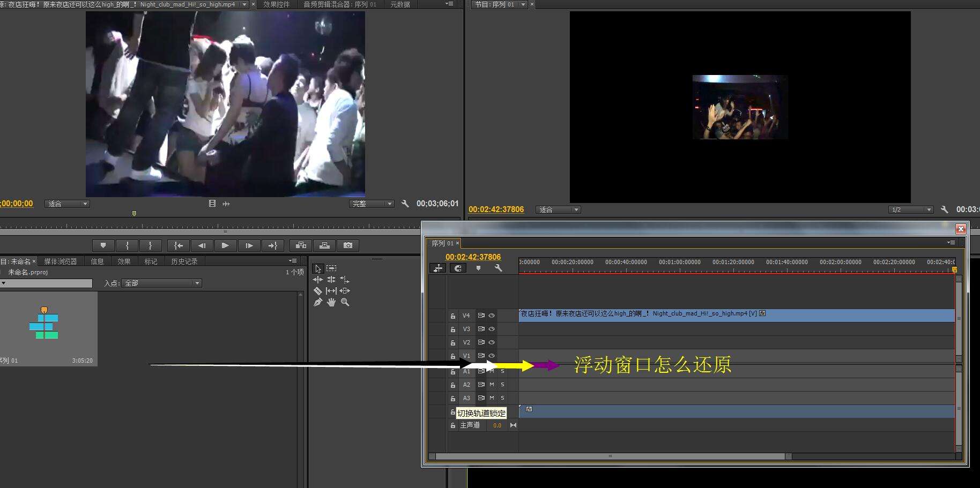The width and height of the screenshot is (980, 488).
Task: Click the 序列 01 thumbnail in project bin
Action: [44, 325]
